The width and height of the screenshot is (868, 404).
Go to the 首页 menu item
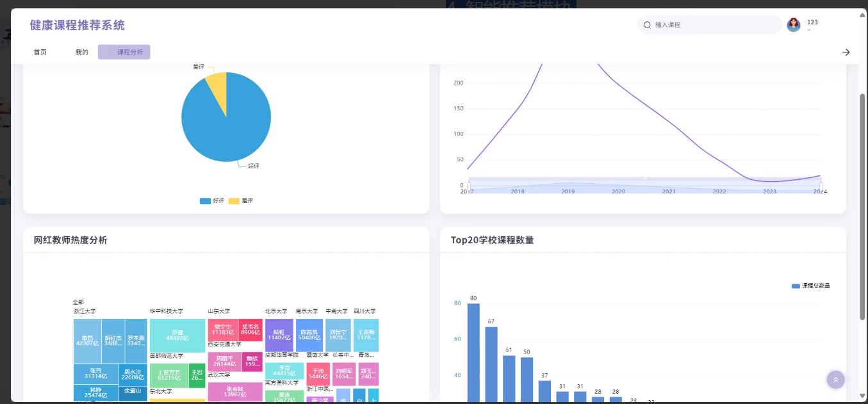(x=40, y=53)
